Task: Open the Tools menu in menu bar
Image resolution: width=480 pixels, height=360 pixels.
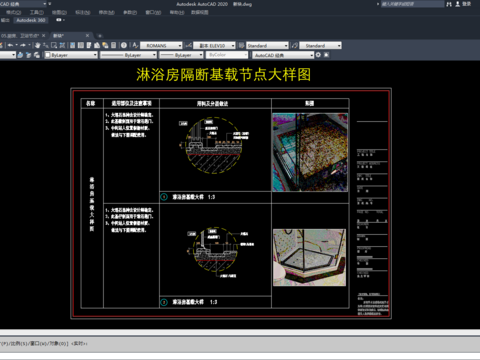Action: pyautogui.click(x=37, y=12)
